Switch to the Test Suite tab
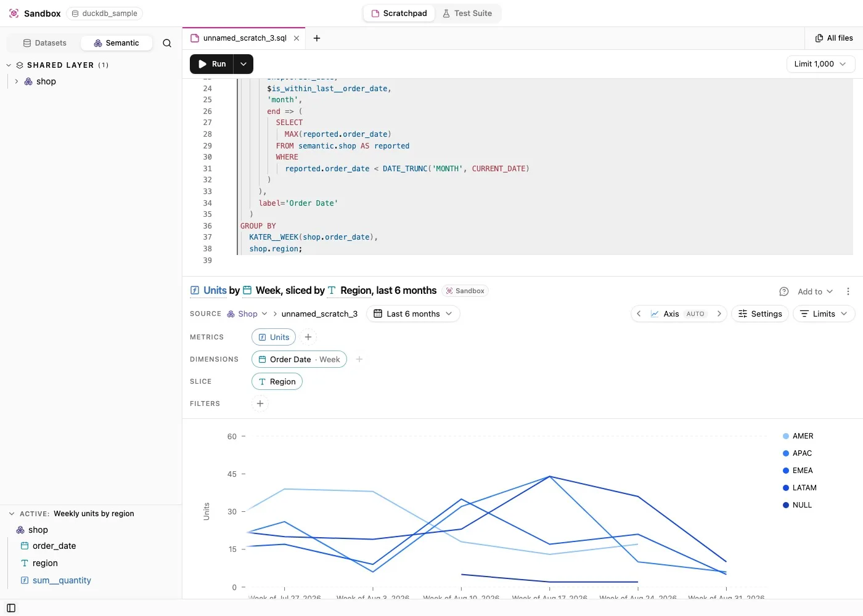 (467, 13)
